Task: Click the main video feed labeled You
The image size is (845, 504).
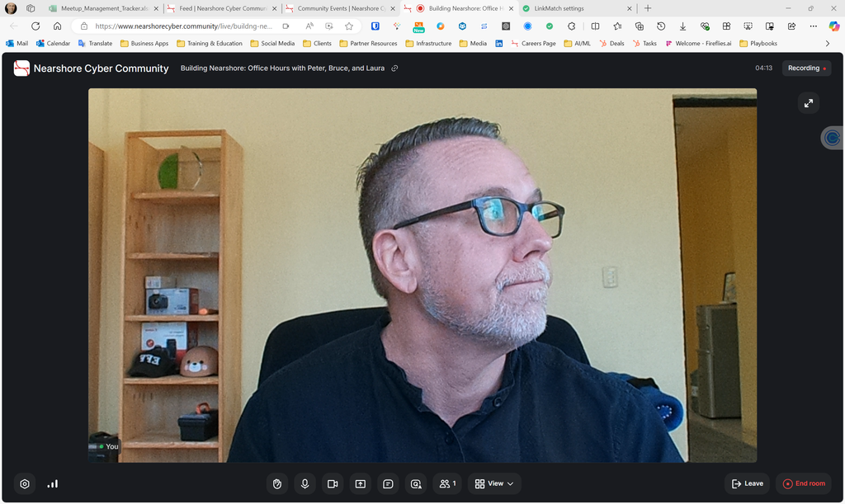Action: pyautogui.click(x=422, y=276)
